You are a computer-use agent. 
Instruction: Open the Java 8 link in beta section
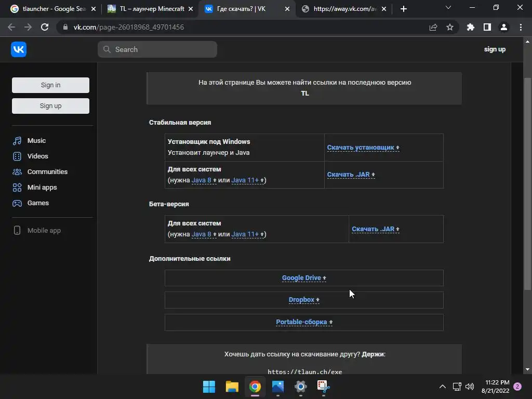click(x=204, y=234)
